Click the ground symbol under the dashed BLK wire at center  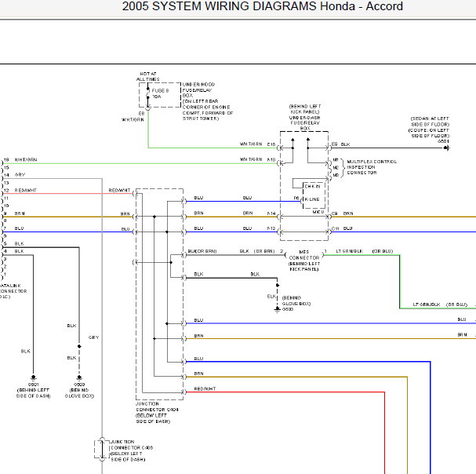(277, 309)
